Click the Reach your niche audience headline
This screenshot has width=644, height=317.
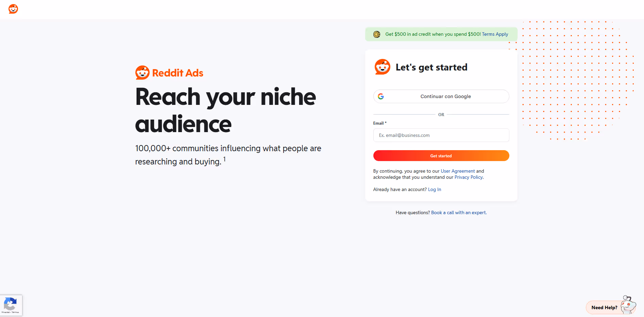225,110
